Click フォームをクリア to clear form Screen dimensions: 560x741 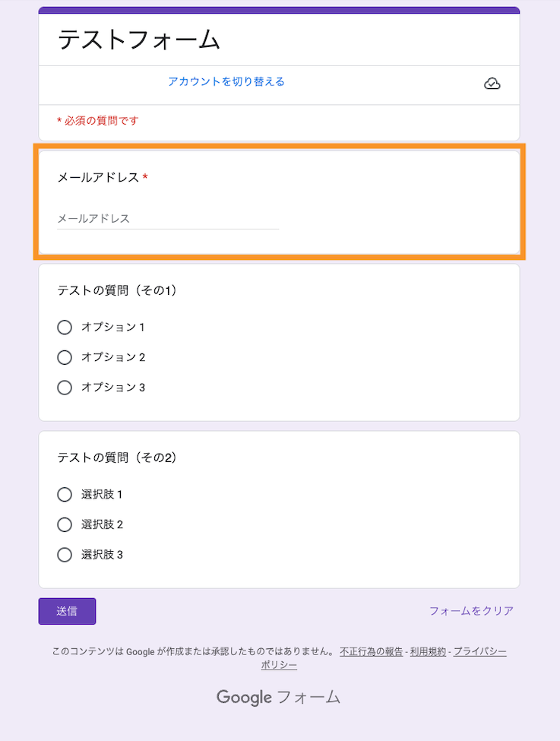(471, 611)
